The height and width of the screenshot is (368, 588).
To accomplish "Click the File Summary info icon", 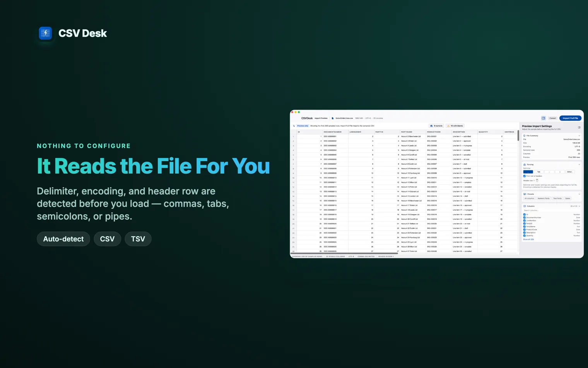I will point(525,136).
